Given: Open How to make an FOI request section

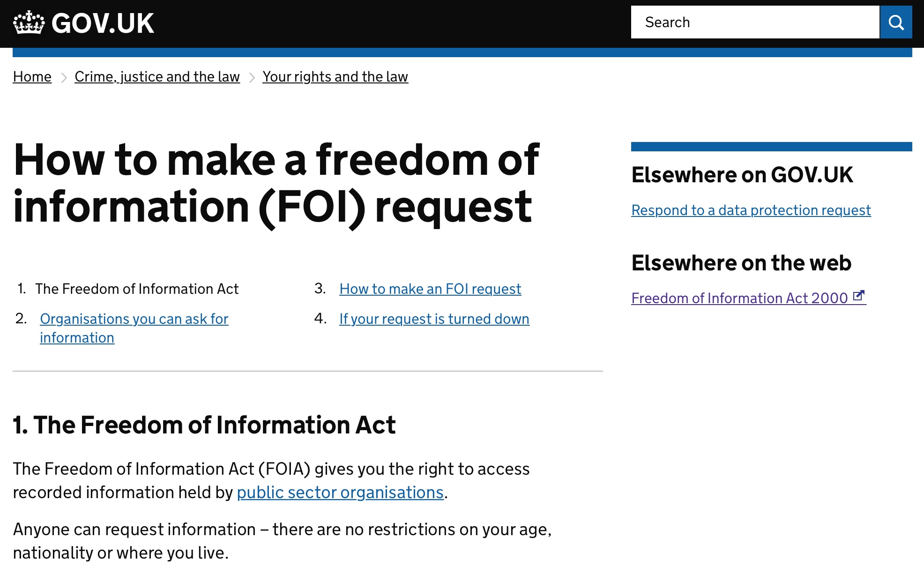Looking at the screenshot, I should click(x=430, y=289).
